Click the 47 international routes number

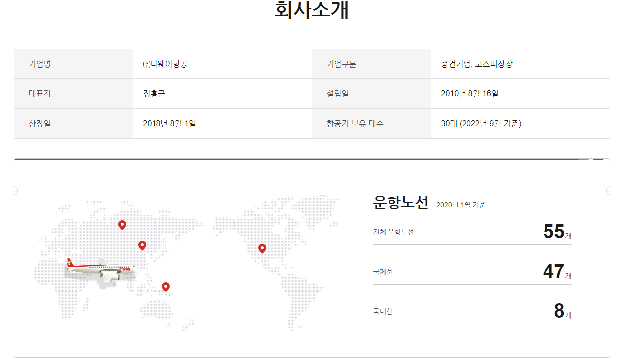[554, 271]
